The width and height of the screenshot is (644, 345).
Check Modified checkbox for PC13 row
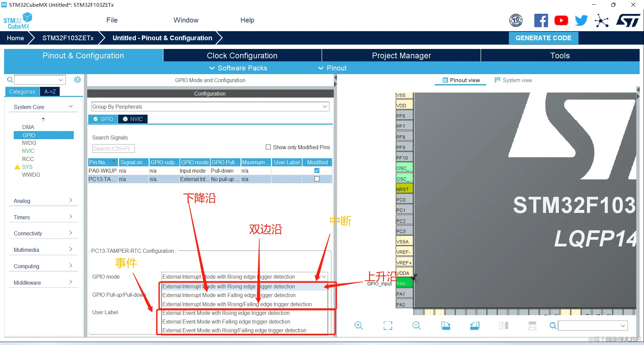[x=317, y=179]
